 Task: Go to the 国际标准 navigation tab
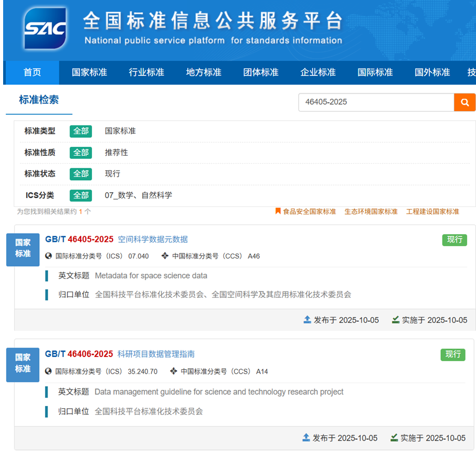point(375,73)
